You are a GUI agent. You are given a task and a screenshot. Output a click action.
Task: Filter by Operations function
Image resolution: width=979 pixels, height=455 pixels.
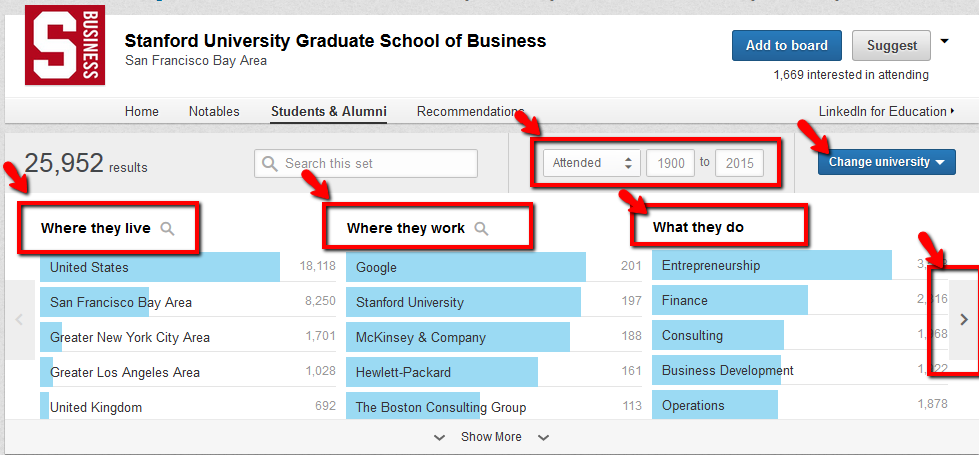pos(800,404)
